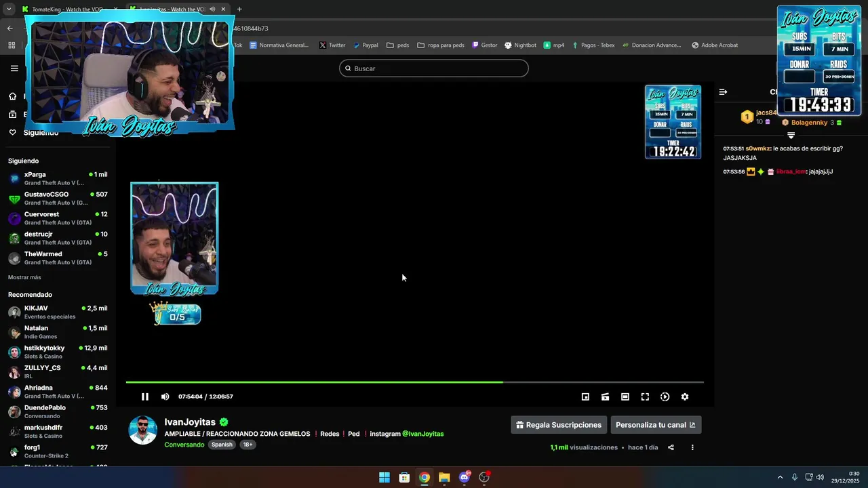Select the Spanish language tag
Image resolution: width=868 pixels, height=488 pixels.
point(222,445)
